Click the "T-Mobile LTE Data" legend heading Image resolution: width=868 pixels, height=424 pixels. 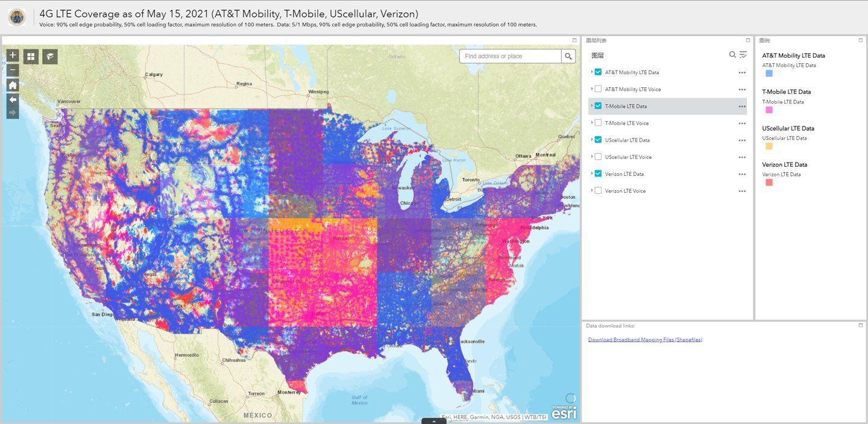786,92
